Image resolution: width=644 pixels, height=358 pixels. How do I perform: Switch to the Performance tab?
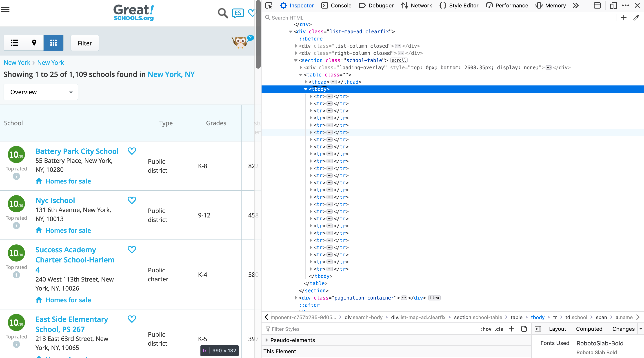507,5
